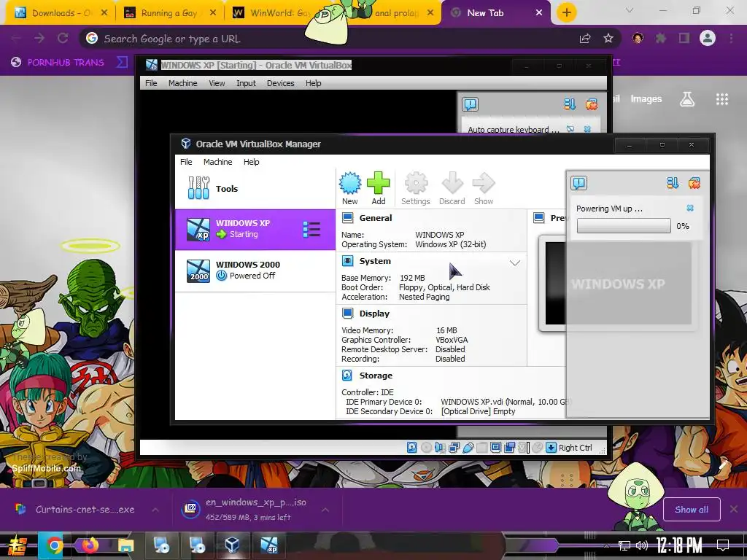Dismiss Auto capture keyboard notification
Viewport: 747px width, 560px height.
coord(587,129)
